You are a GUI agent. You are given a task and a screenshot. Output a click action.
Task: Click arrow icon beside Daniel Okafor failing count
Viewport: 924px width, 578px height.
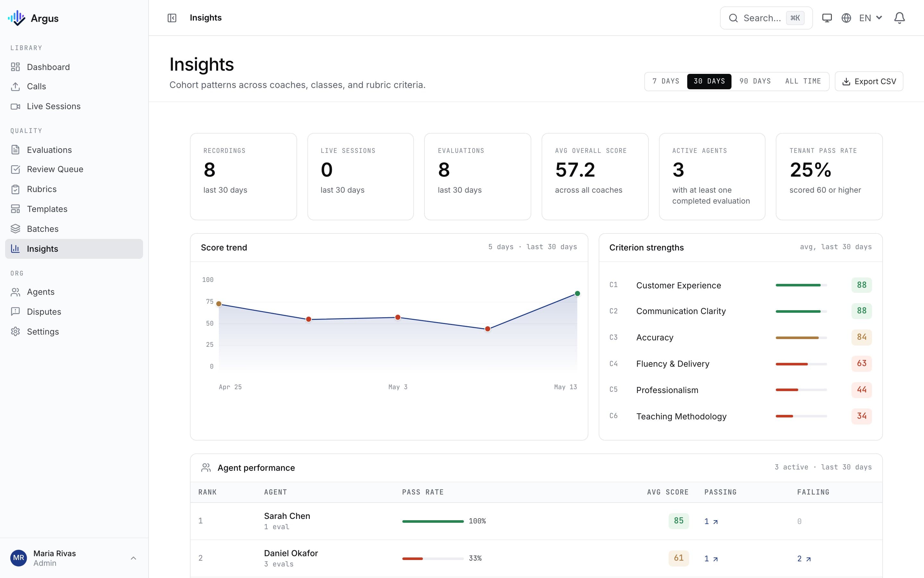click(808, 559)
